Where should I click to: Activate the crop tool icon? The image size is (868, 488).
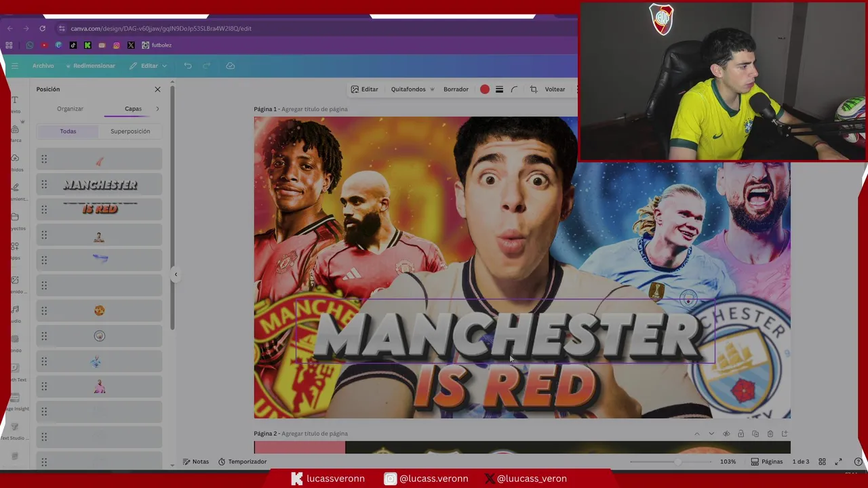click(x=534, y=89)
